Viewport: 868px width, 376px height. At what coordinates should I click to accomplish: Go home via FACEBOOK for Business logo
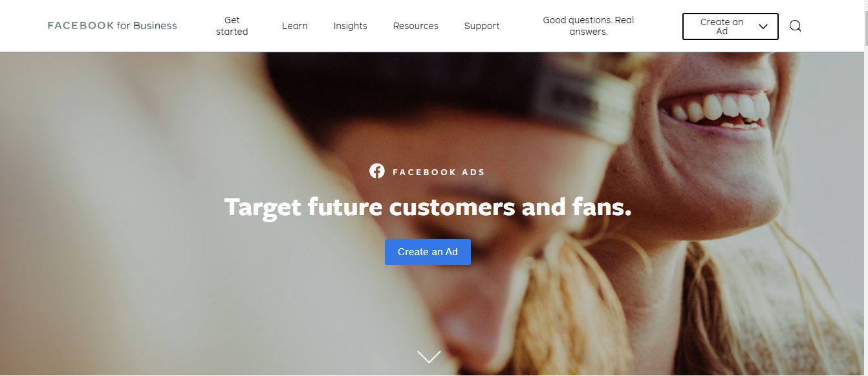113,26
